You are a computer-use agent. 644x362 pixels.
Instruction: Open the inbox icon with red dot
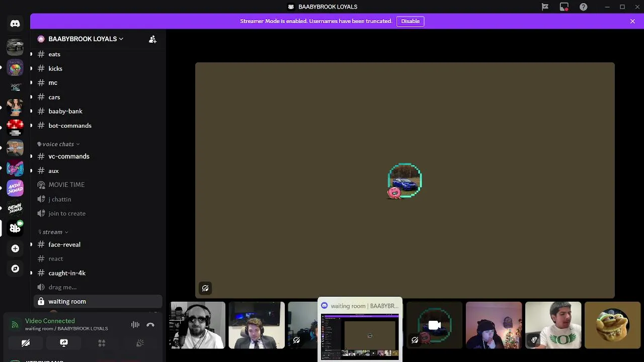point(564,7)
